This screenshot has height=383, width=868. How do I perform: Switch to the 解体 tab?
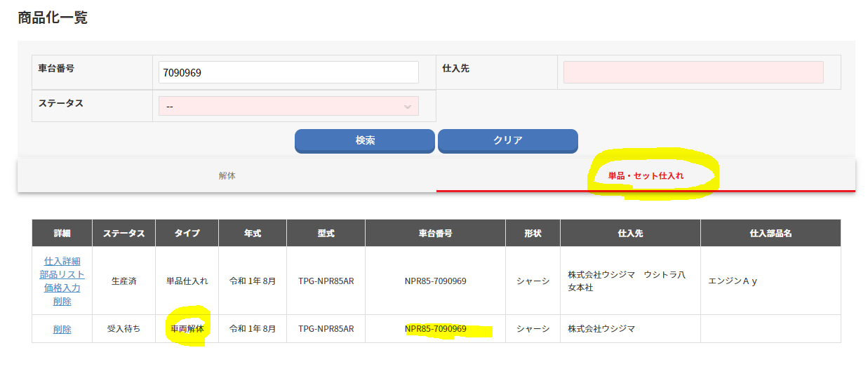click(x=227, y=176)
